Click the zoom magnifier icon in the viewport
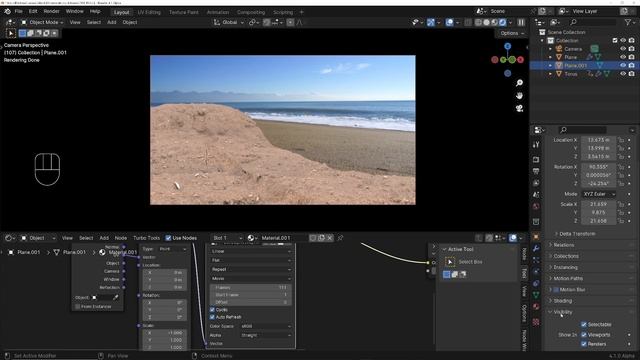This screenshot has width=640, height=360. click(519, 83)
